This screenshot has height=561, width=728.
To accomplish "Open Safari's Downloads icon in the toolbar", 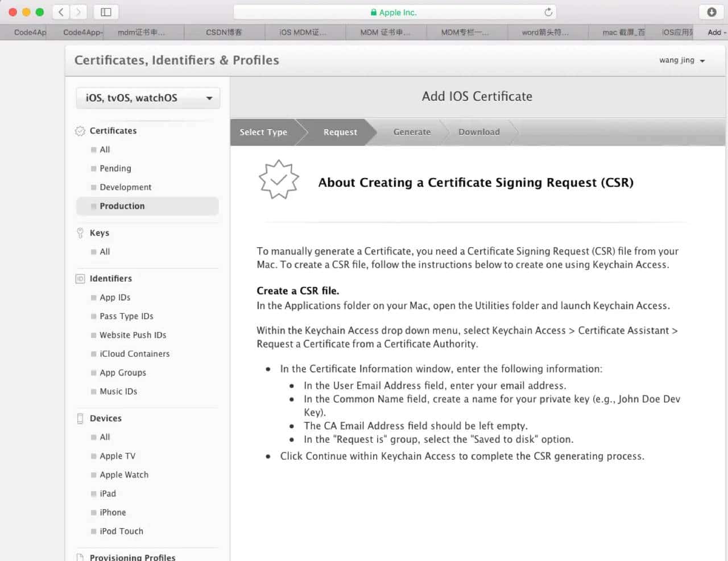I will [x=712, y=11].
